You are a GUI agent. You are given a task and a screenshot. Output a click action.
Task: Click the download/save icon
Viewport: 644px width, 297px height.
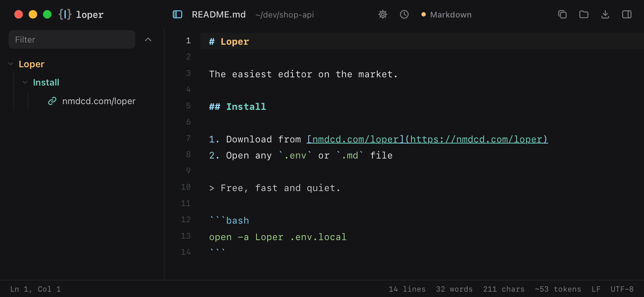pyautogui.click(x=605, y=14)
